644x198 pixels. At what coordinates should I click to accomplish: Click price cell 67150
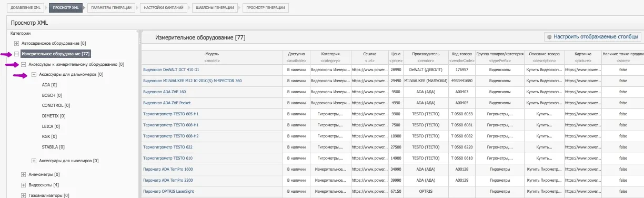click(396, 191)
